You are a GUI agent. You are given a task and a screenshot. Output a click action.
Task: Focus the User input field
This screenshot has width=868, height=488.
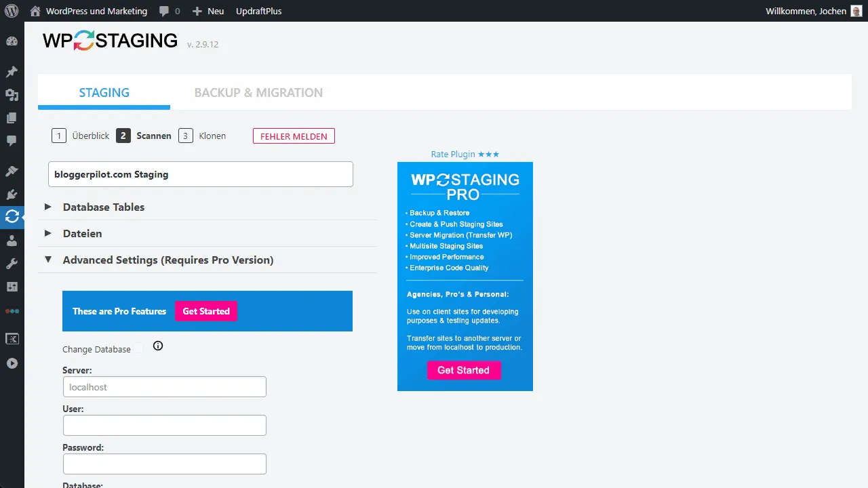(165, 426)
